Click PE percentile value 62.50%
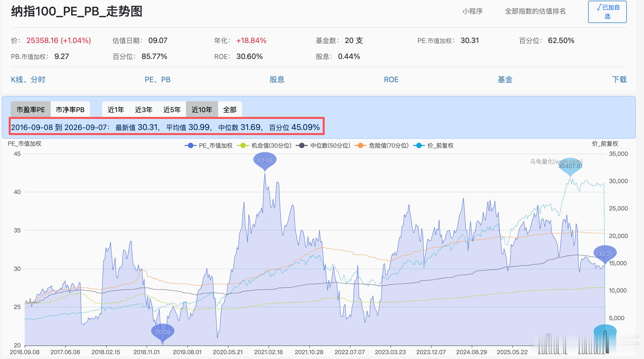Image resolution: width=644 pixels, height=359 pixels. [x=561, y=40]
